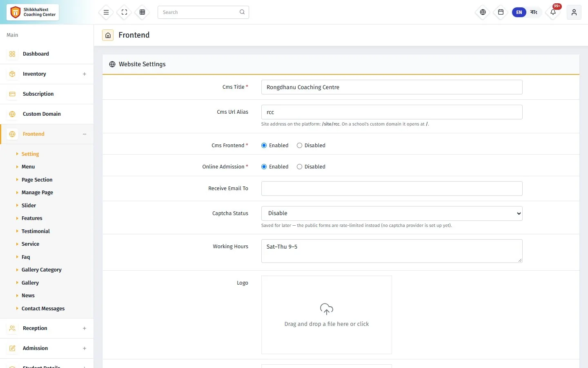
Task: Toggle the hamburger sidebar menu icon
Action: point(106,12)
